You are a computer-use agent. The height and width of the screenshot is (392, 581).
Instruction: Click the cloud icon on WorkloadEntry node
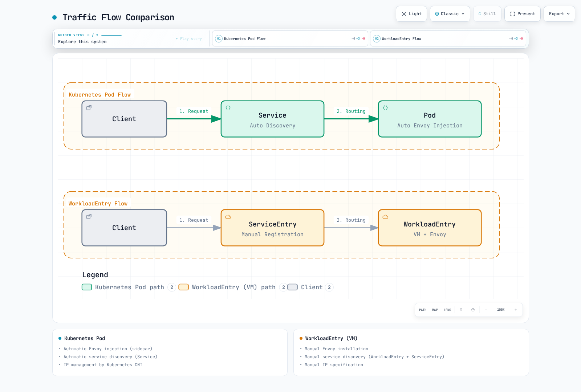tap(385, 217)
